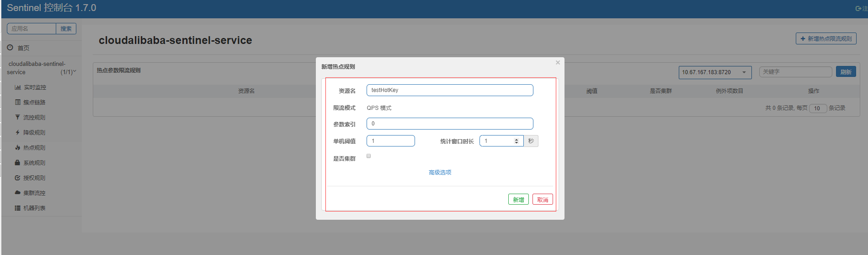
Task: Focus the 参数索引 input field
Action: [450, 124]
